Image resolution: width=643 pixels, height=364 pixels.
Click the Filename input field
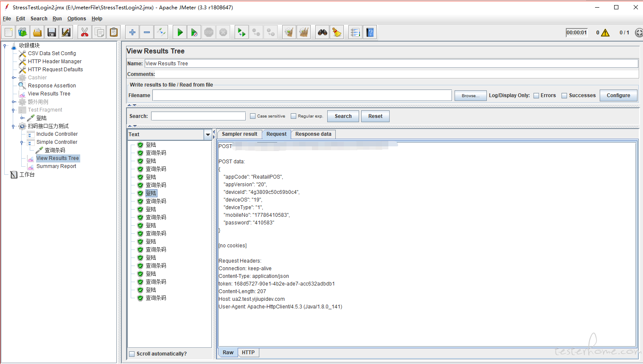tap(302, 95)
